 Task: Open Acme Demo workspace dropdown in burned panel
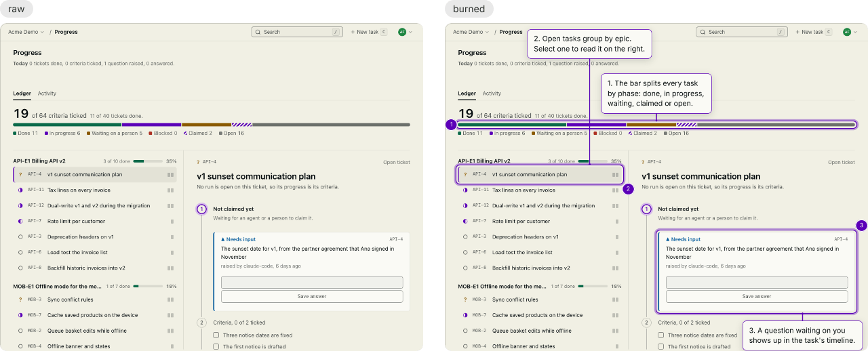[471, 32]
